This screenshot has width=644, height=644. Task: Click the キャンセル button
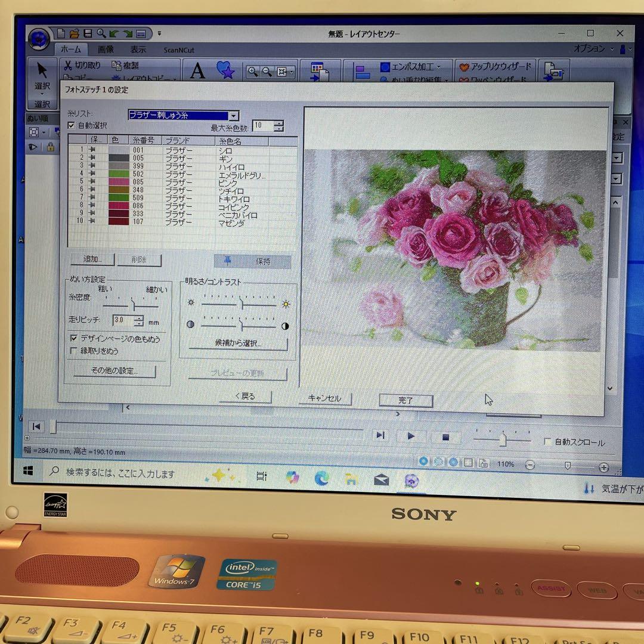[x=324, y=398]
